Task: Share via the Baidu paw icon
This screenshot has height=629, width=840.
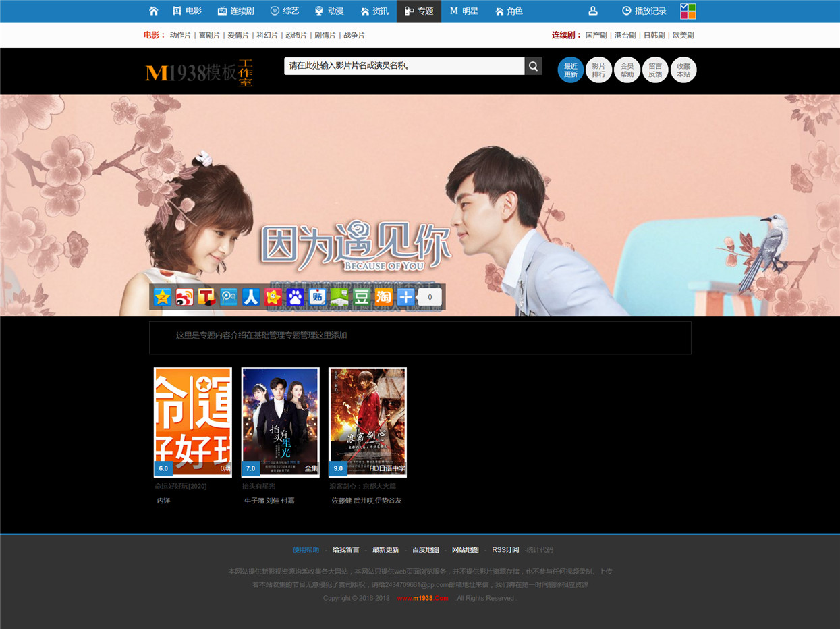Action: pyautogui.click(x=296, y=297)
